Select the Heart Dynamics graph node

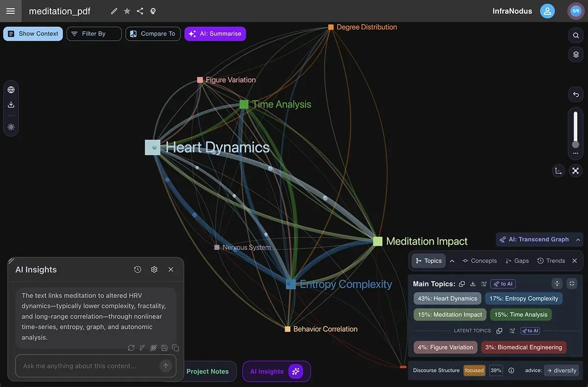point(153,147)
